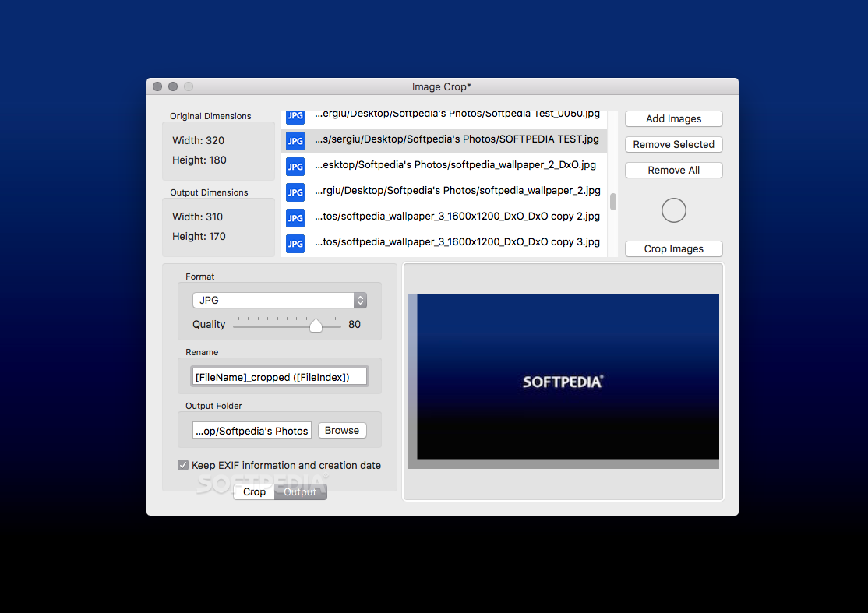Viewport: 868px width, 613px height.
Task: Click Remove All button
Action: [x=674, y=171]
